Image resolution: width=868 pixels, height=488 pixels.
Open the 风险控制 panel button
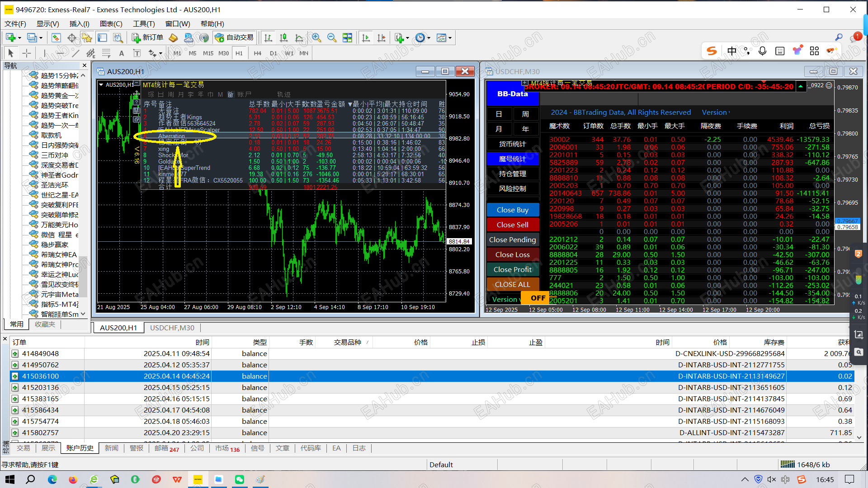point(513,189)
